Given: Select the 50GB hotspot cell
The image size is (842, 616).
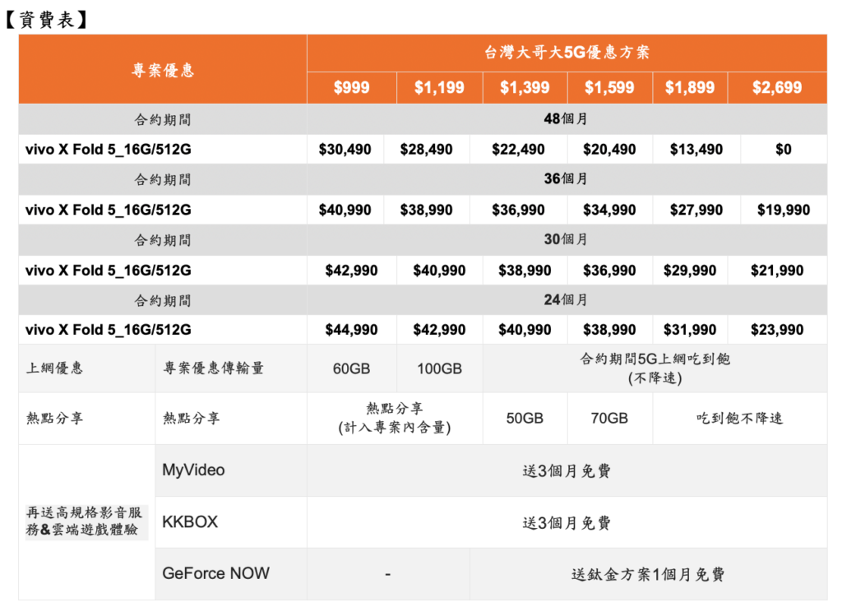Looking at the screenshot, I should 525,419.
